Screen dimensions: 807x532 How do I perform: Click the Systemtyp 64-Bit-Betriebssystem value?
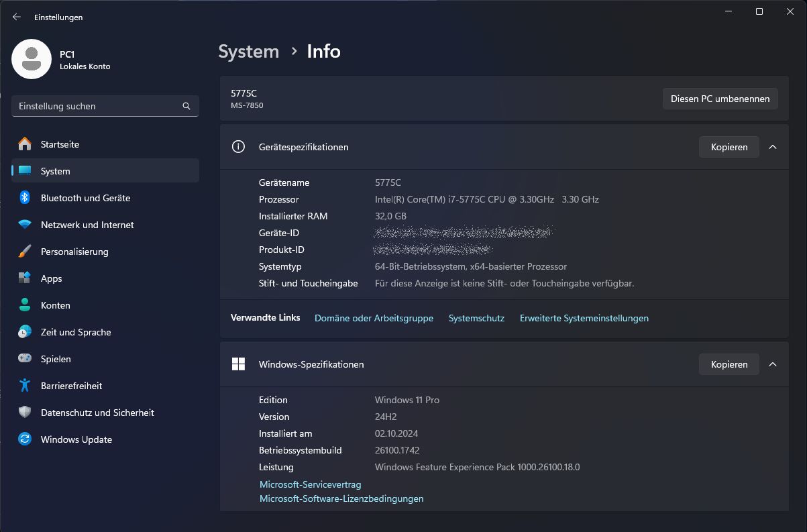click(471, 266)
